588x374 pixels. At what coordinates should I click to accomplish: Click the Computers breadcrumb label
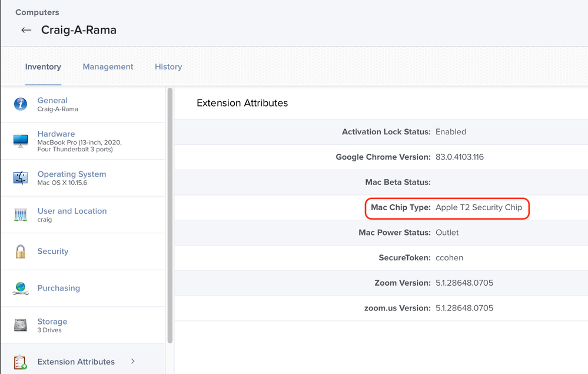pyautogui.click(x=37, y=12)
